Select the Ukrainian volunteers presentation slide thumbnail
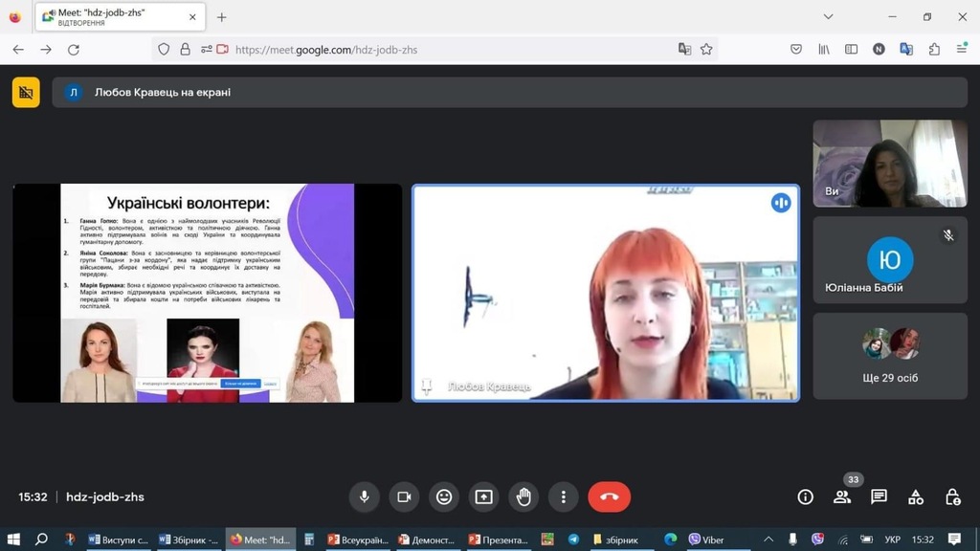Image resolution: width=980 pixels, height=551 pixels. [207, 293]
